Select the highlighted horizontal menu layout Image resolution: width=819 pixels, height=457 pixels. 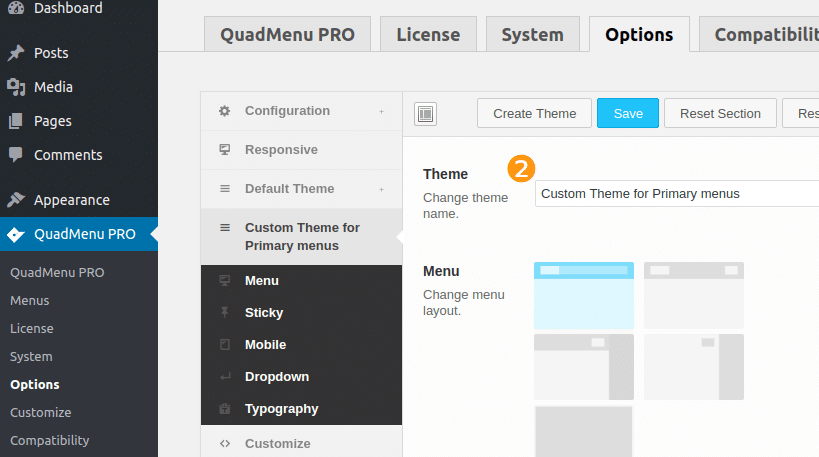click(x=584, y=295)
